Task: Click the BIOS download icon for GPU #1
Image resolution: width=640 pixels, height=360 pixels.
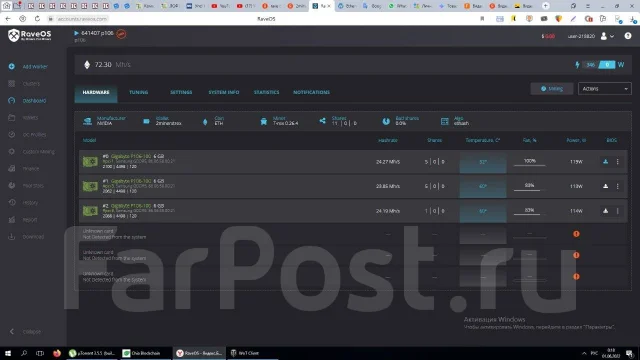Action: [x=605, y=186]
